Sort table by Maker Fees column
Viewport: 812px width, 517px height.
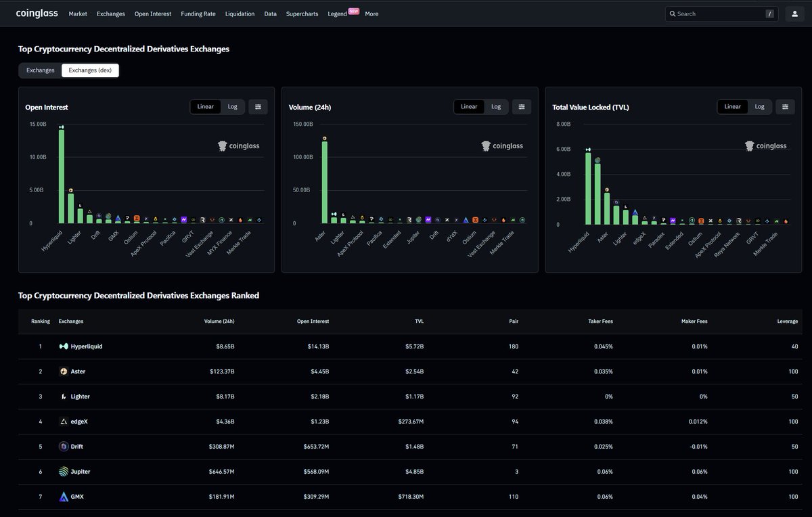[694, 321]
